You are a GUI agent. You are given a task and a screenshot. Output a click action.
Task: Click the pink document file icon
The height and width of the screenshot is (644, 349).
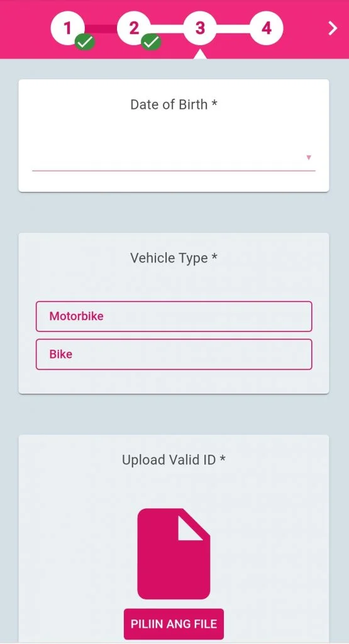point(174,553)
